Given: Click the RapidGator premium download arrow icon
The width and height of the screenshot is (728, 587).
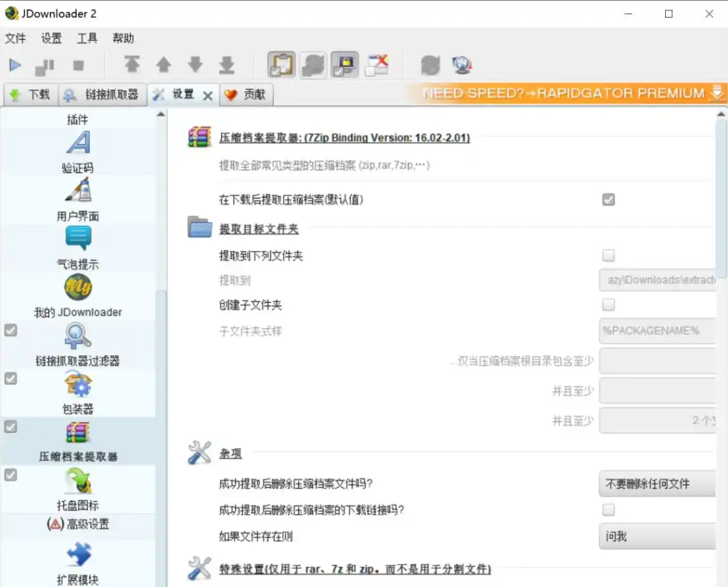Looking at the screenshot, I should click(717, 93).
